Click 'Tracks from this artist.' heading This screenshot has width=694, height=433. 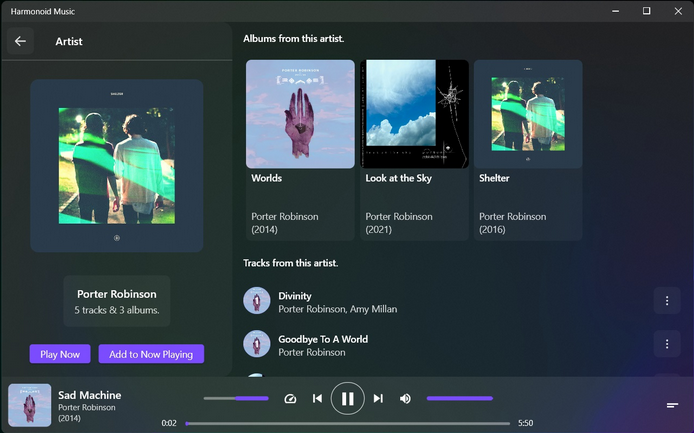[290, 263]
